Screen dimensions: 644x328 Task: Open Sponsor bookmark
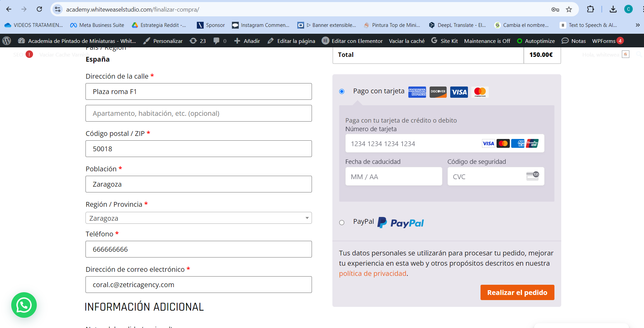pos(211,25)
